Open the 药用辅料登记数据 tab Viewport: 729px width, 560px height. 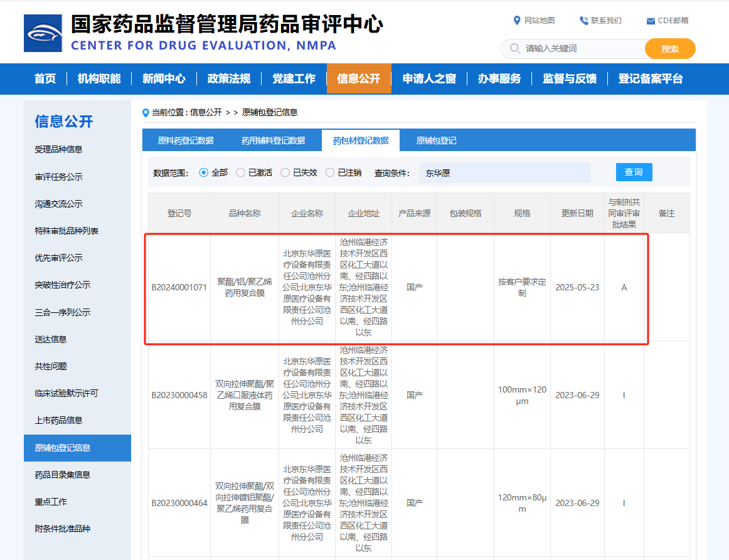[273, 140]
